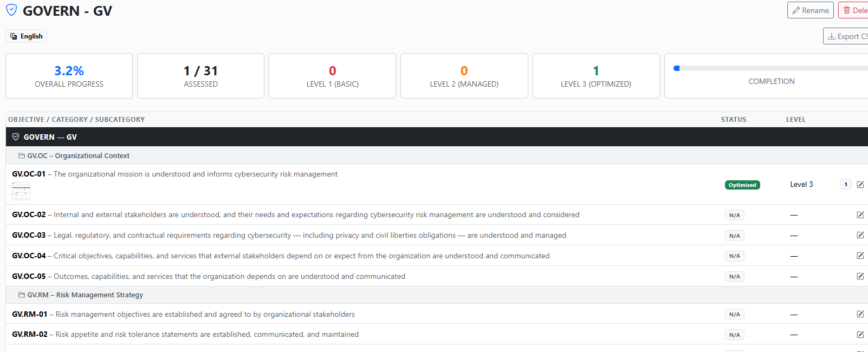Click edit icon for GV.OC-04 row
Viewport: 868px width, 352px height.
[860, 256]
